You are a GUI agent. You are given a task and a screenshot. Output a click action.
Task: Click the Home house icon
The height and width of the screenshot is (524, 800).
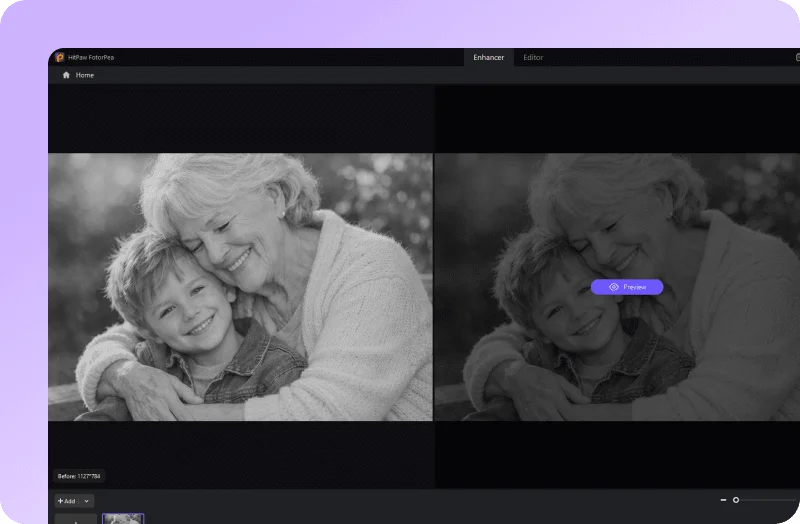click(66, 75)
